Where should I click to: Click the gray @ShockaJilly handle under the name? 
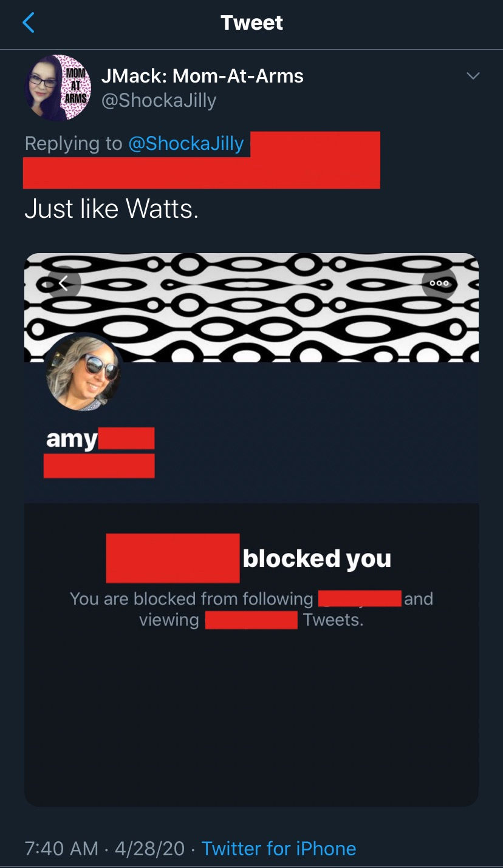click(159, 100)
